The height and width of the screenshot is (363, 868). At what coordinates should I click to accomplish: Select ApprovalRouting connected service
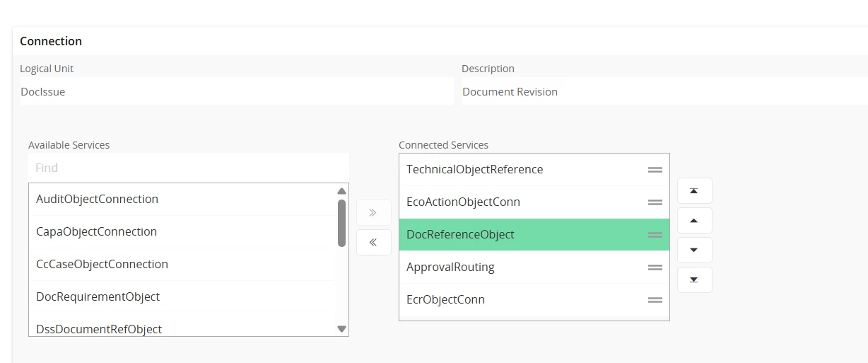tap(534, 267)
